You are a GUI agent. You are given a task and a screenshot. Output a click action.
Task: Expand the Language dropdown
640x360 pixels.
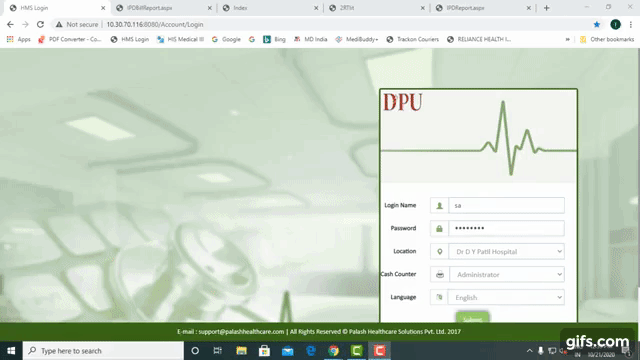(x=507, y=297)
